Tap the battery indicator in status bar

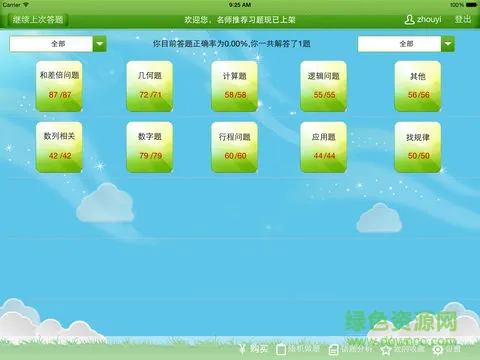(471, 5)
